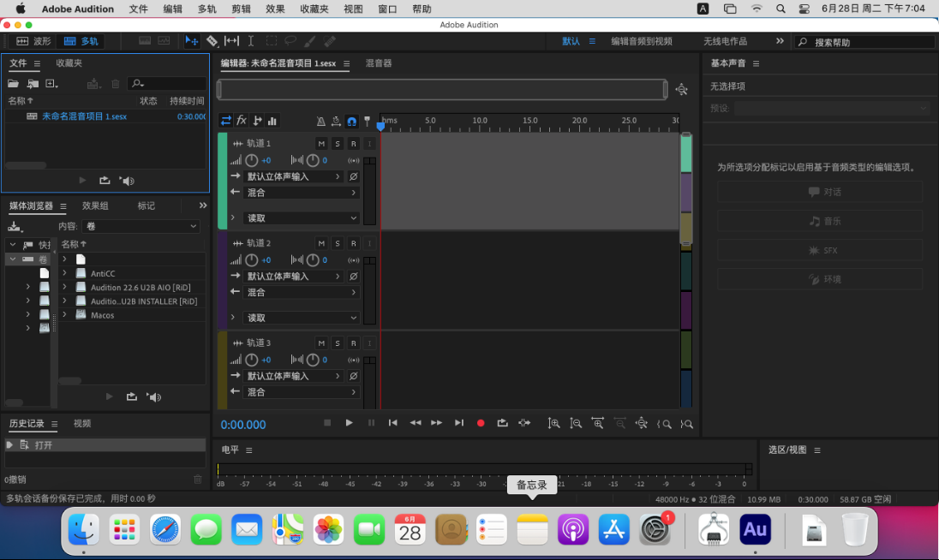Click the red Record button
The image size is (939, 560).
click(481, 423)
